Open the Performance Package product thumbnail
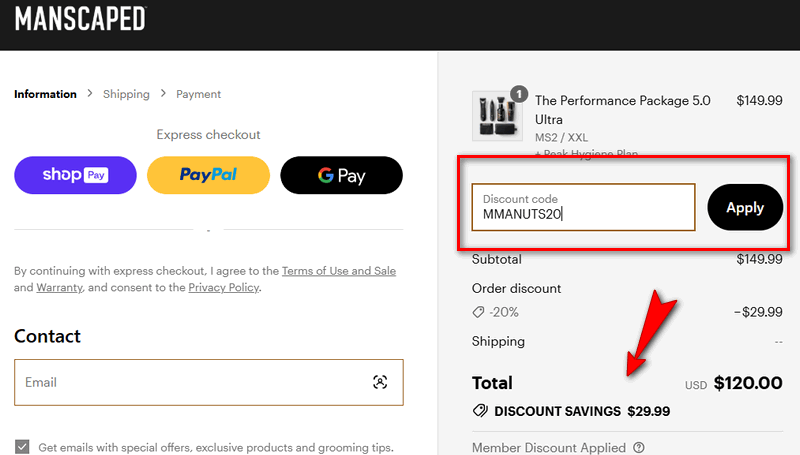The width and height of the screenshot is (800, 455). [497, 118]
